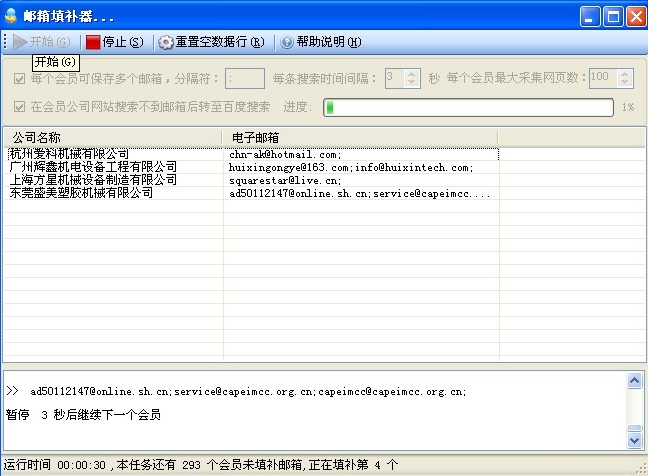Click 重置空数据行(R) reset rows button
Image resolution: width=648 pixels, height=476 pixels.
(x=212, y=42)
